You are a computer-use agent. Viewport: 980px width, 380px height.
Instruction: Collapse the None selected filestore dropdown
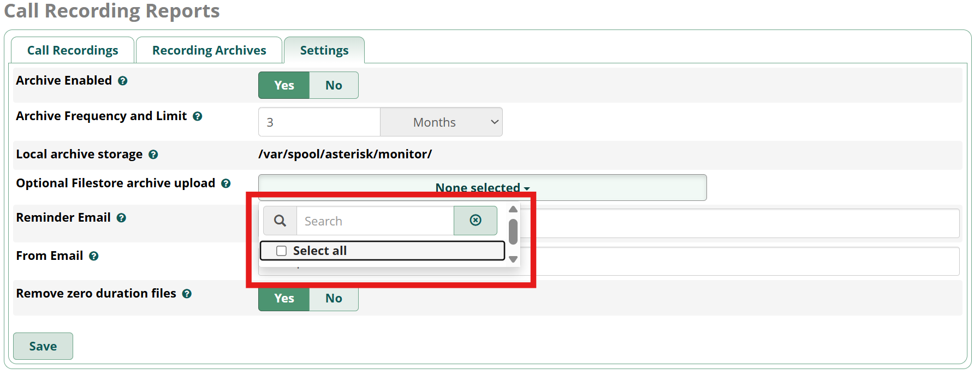[482, 187]
